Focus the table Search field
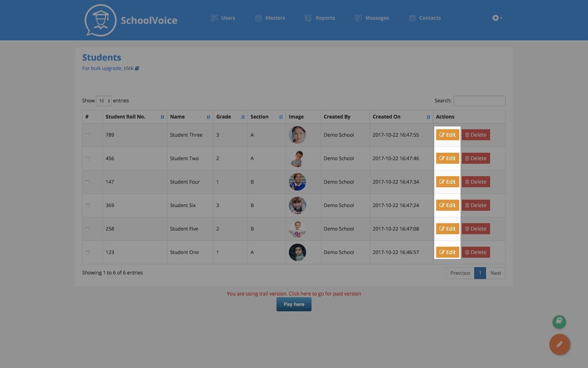The width and height of the screenshot is (588, 368). pos(479,101)
